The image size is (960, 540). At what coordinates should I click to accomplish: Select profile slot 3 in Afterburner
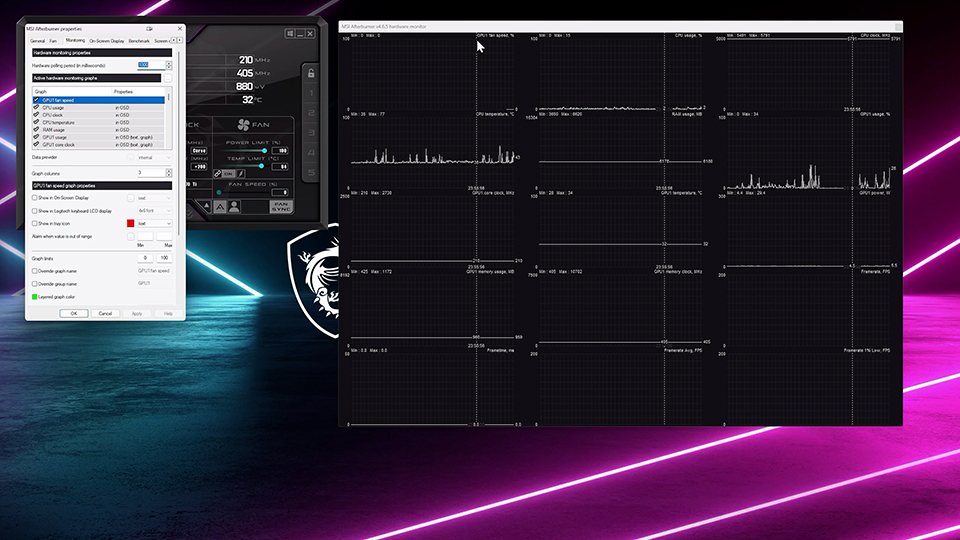312,133
